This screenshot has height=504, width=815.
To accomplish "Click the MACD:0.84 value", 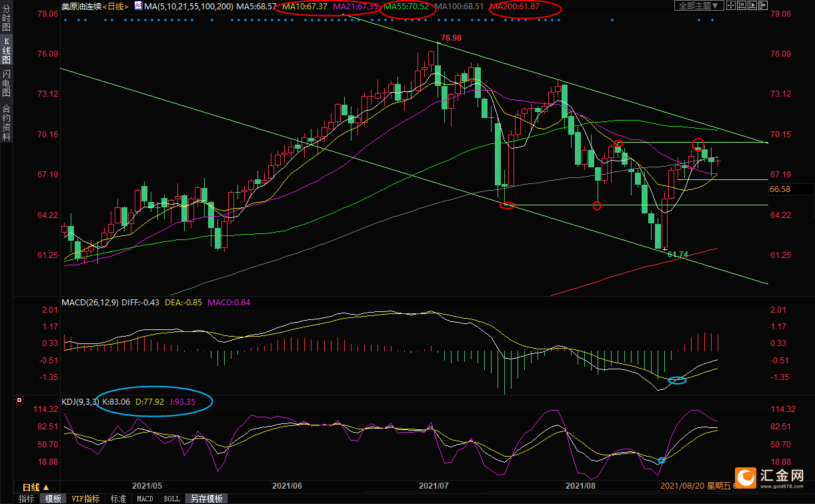I will point(229,303).
